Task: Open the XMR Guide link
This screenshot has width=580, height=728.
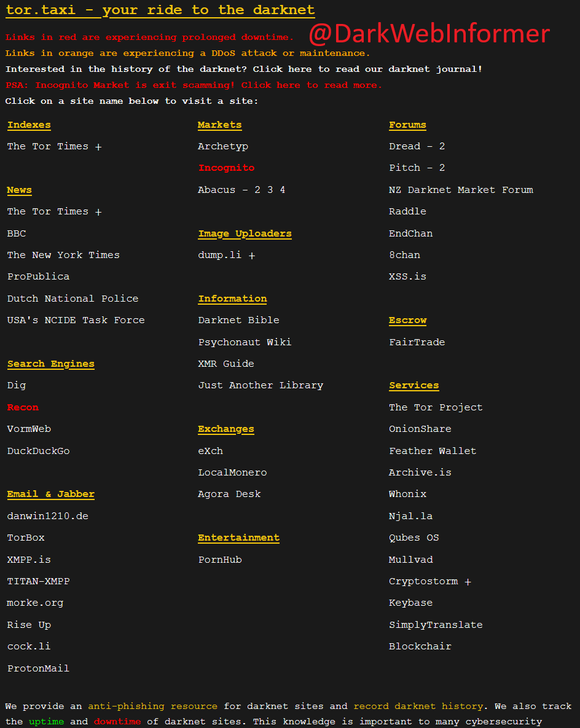Action: point(226,364)
